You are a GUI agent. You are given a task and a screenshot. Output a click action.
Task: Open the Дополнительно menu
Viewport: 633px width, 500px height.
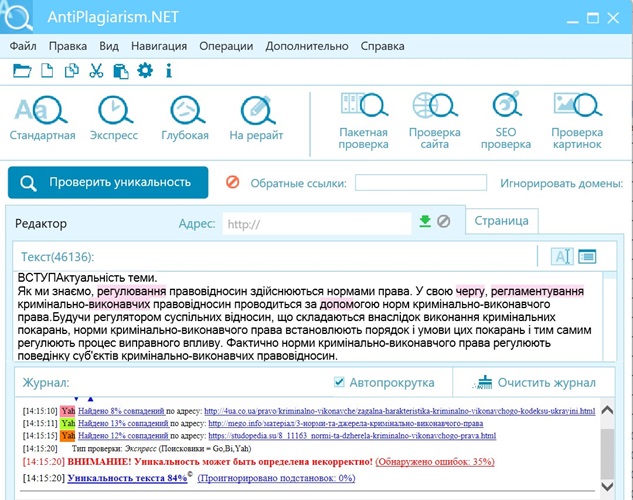(x=307, y=46)
